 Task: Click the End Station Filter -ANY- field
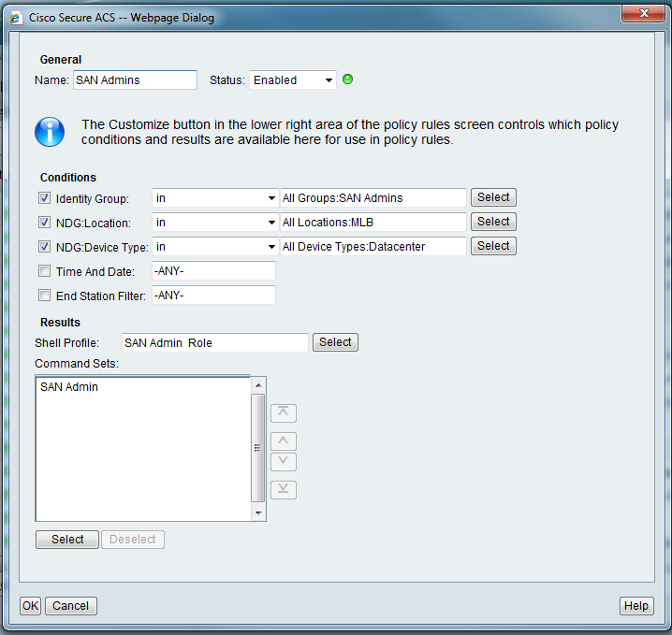tap(213, 296)
